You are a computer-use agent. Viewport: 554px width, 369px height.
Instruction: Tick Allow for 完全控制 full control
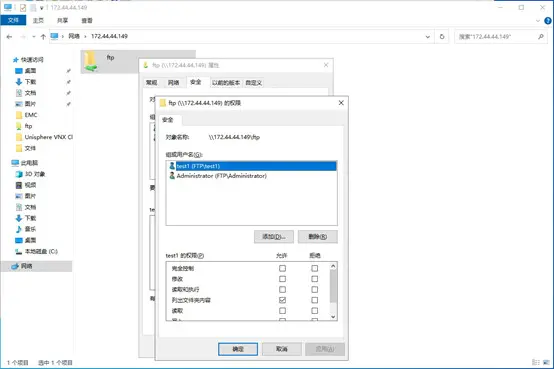click(282, 268)
